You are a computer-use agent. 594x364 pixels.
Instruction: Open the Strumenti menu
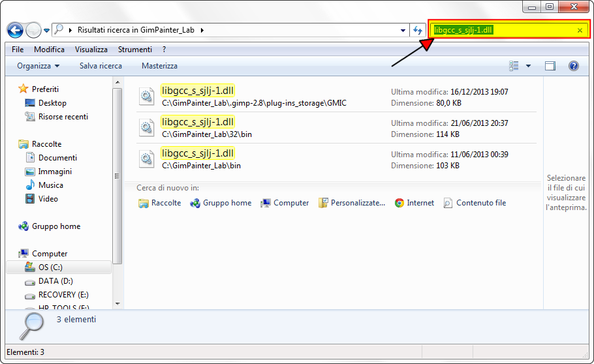(x=135, y=50)
